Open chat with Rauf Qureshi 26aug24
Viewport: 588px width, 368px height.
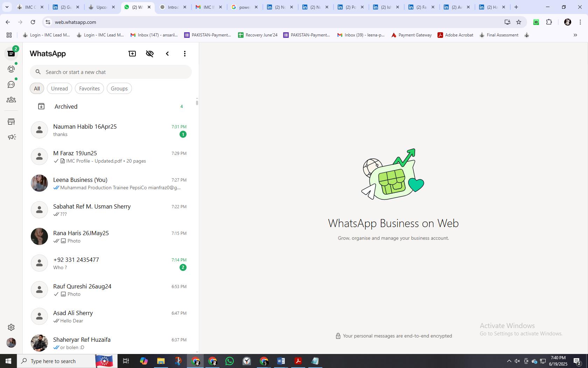coord(110,290)
